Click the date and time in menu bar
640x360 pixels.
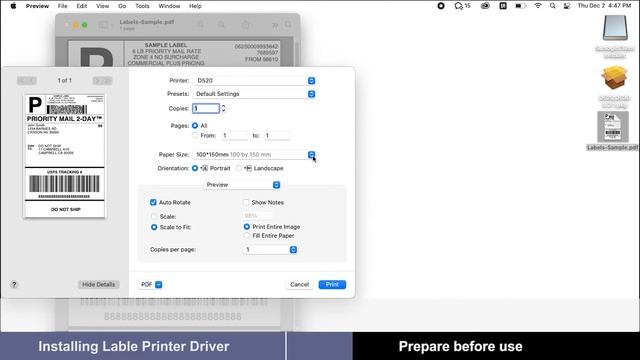click(x=604, y=6)
